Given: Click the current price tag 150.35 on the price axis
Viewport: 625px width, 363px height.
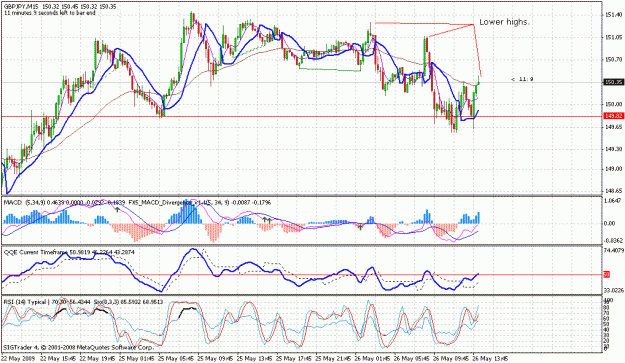Looking at the screenshot, I should click(x=614, y=82).
